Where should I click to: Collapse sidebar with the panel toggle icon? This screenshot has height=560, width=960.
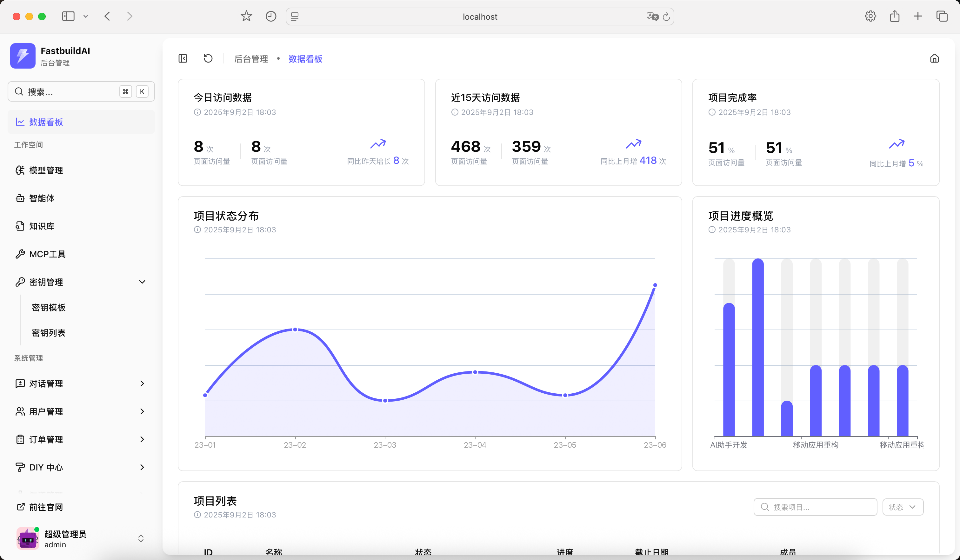183,59
